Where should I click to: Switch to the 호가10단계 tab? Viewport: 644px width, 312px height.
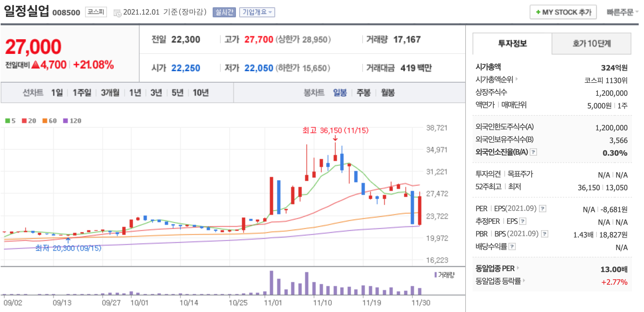coord(591,44)
